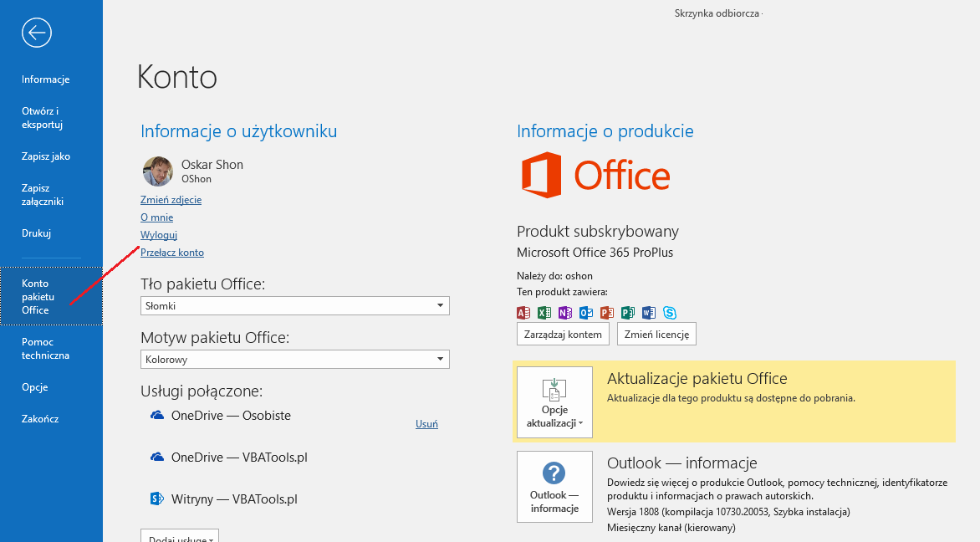The width and height of the screenshot is (980, 542).
Task: Click Oskar Shon's profile photo
Action: [158, 171]
